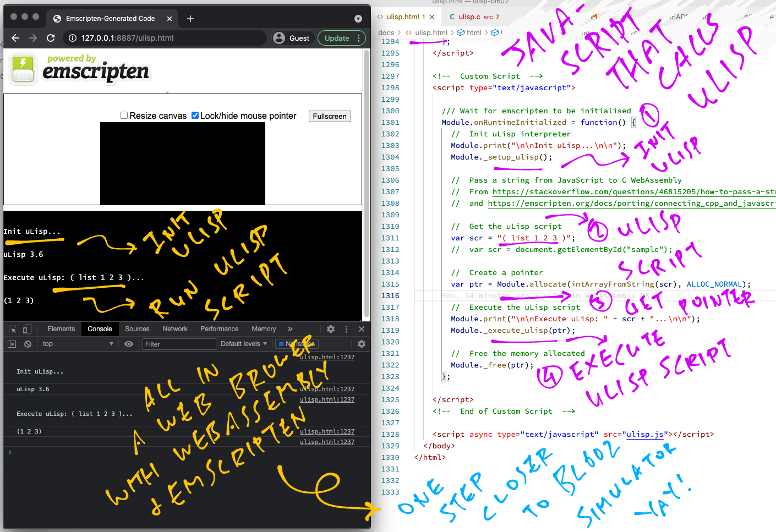
Task: Reload the ulisp.html page
Action: pyautogui.click(x=51, y=38)
